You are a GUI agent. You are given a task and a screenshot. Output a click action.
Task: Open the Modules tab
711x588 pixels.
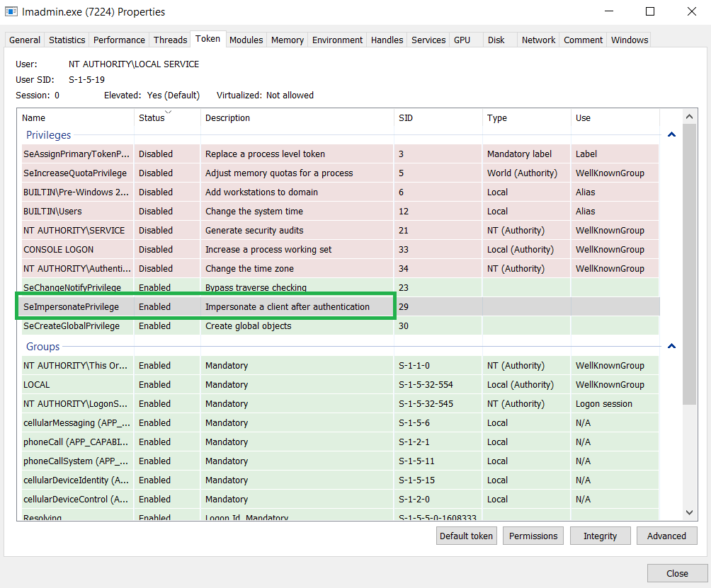tap(246, 40)
